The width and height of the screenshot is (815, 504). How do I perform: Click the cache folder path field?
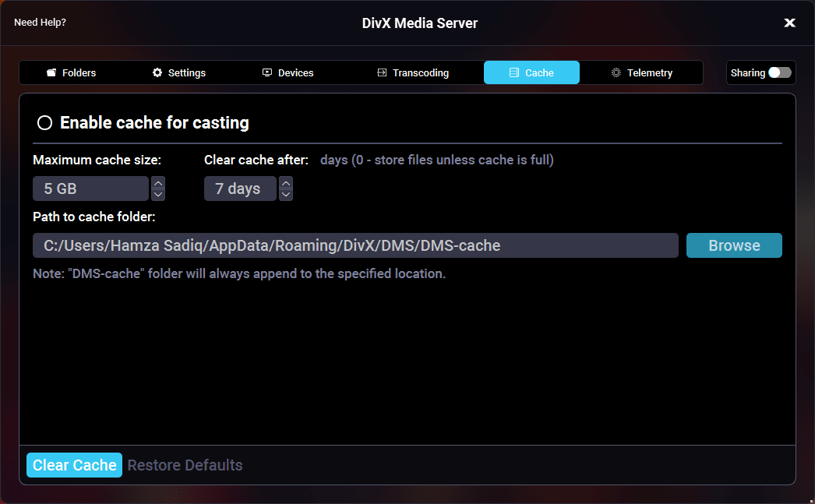355,245
